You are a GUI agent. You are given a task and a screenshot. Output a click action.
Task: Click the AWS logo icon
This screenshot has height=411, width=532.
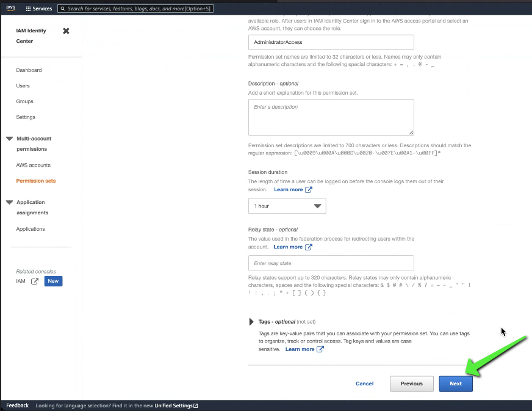click(x=10, y=9)
